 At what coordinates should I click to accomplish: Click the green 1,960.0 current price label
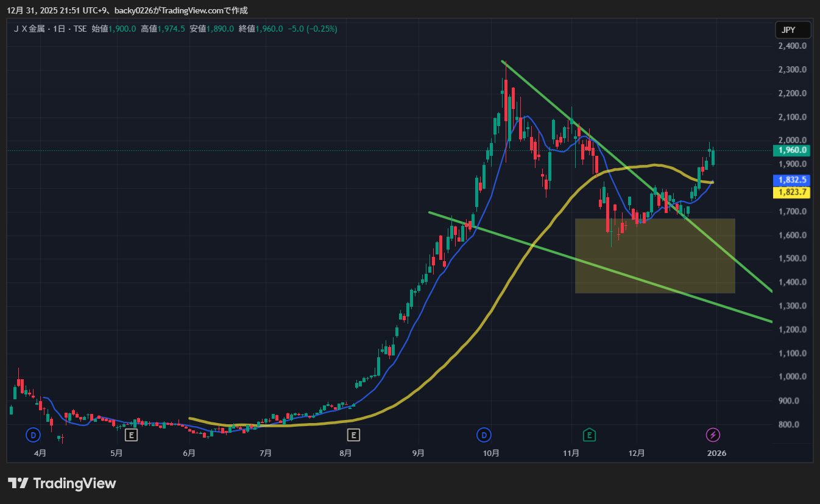point(791,150)
